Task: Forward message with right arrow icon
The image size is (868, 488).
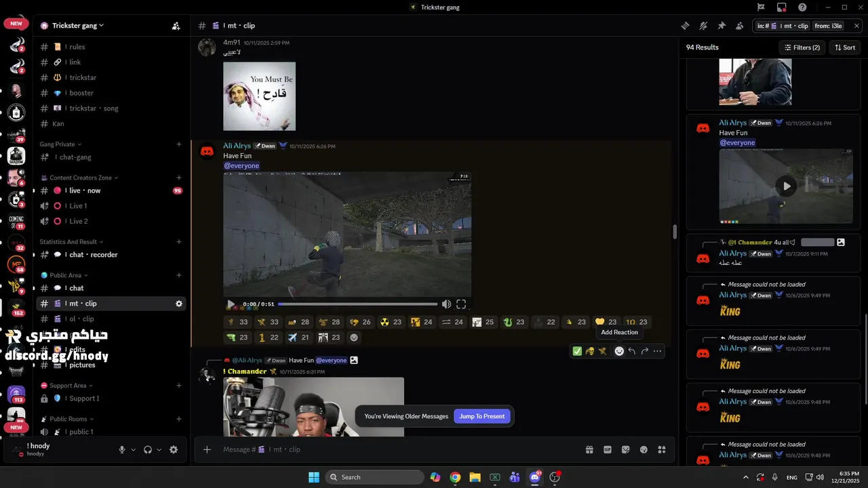Action: click(645, 351)
